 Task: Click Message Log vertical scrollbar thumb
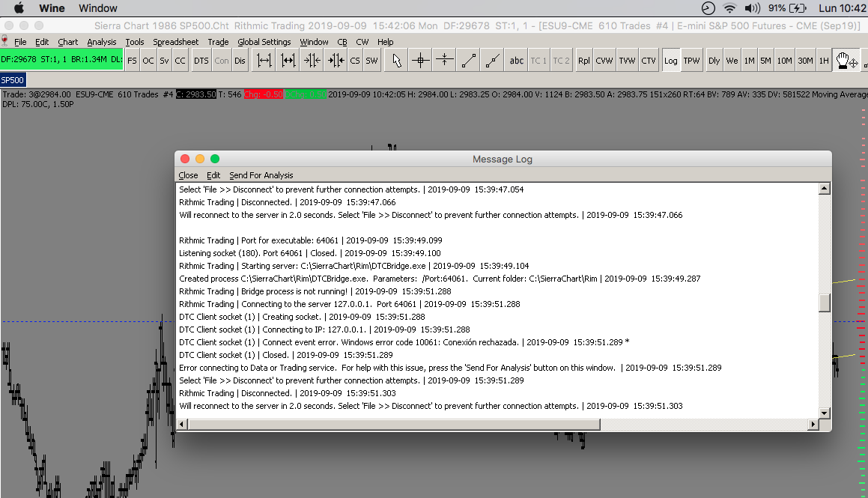click(825, 303)
